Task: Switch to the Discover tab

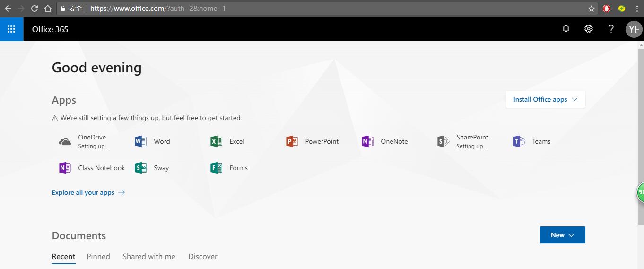Action: coord(203,257)
